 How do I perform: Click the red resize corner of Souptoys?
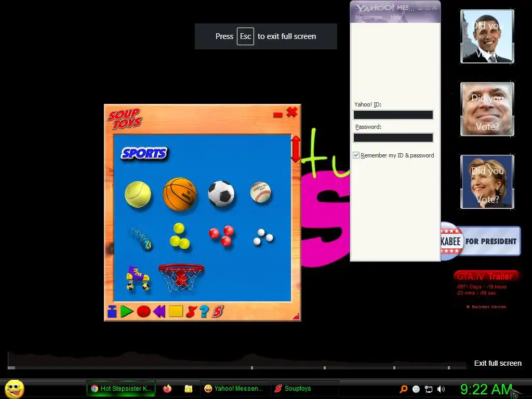296,316
